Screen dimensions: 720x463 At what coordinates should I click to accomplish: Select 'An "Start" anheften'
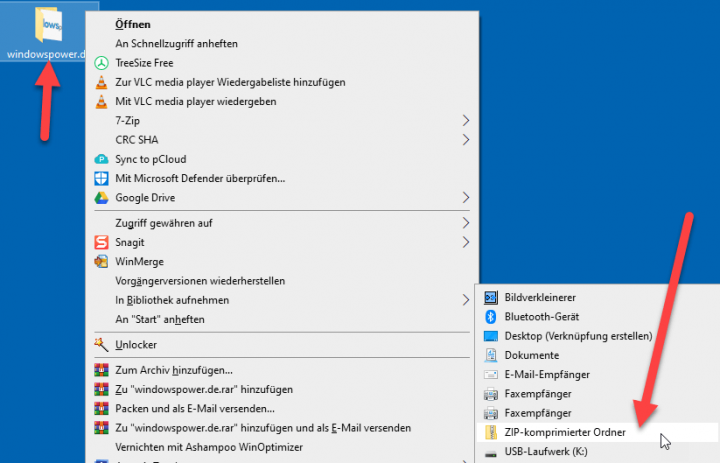point(282,320)
